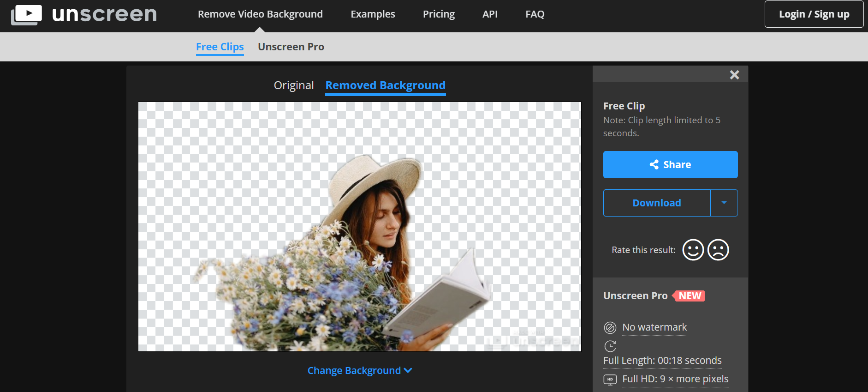Click the video preview of woman reading
Image resolution: width=868 pixels, height=392 pixels.
(x=359, y=227)
